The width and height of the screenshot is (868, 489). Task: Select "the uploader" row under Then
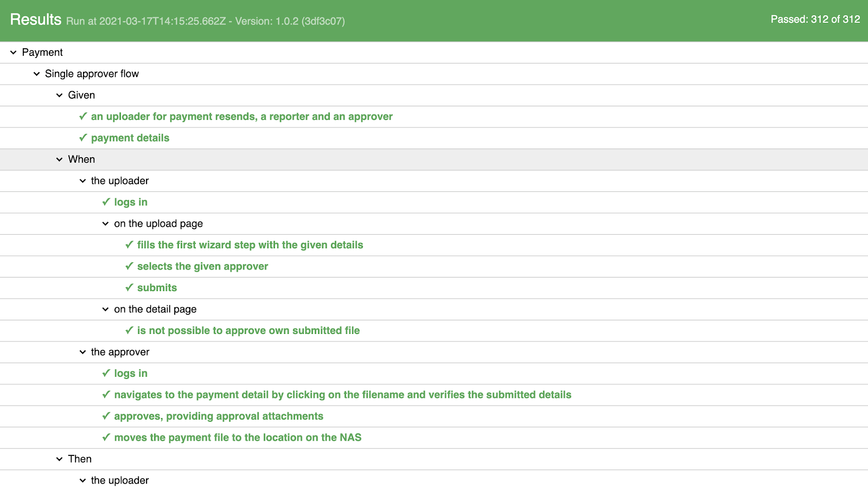point(120,480)
